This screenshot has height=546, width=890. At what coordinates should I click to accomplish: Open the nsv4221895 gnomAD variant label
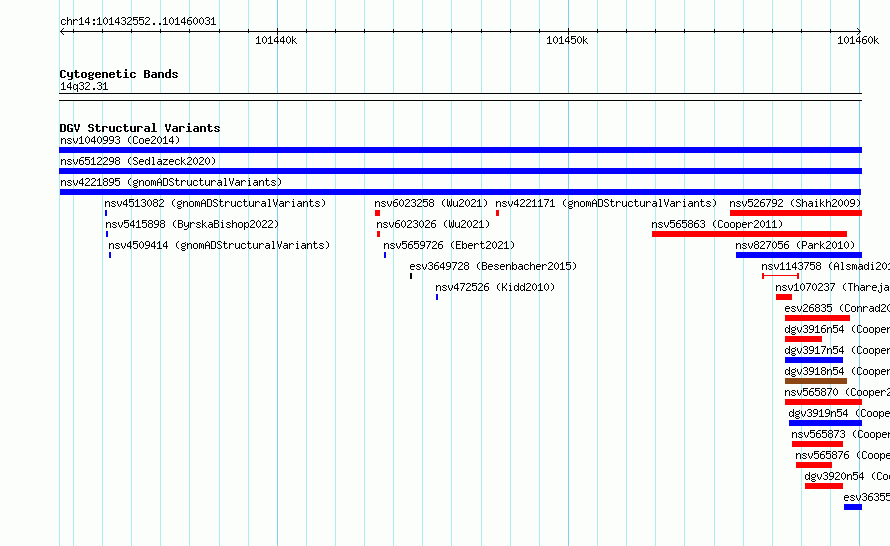[171, 182]
